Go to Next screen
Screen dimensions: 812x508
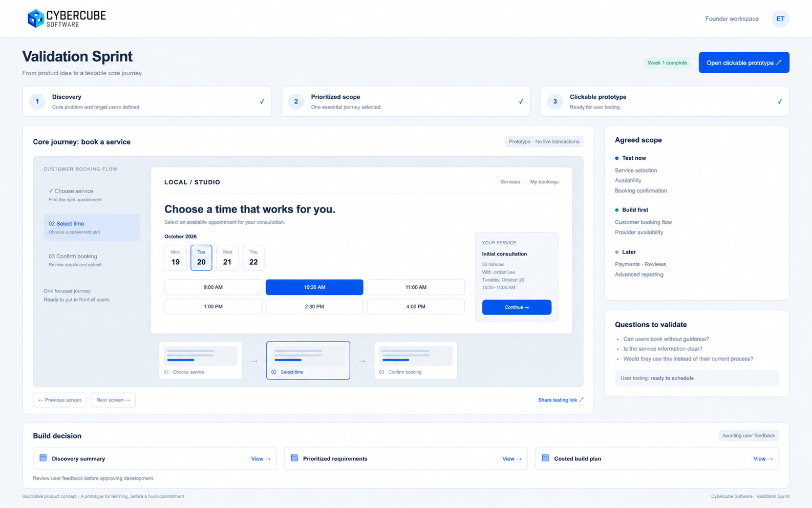click(113, 400)
